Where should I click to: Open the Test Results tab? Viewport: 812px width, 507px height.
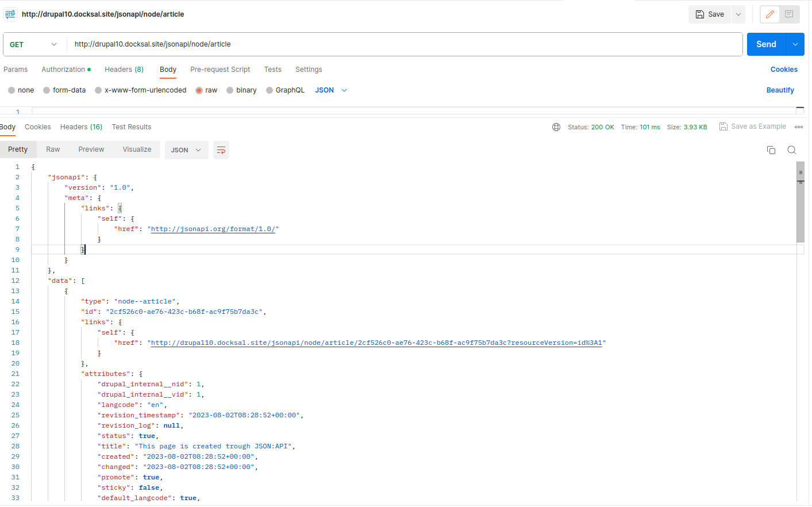(x=132, y=127)
